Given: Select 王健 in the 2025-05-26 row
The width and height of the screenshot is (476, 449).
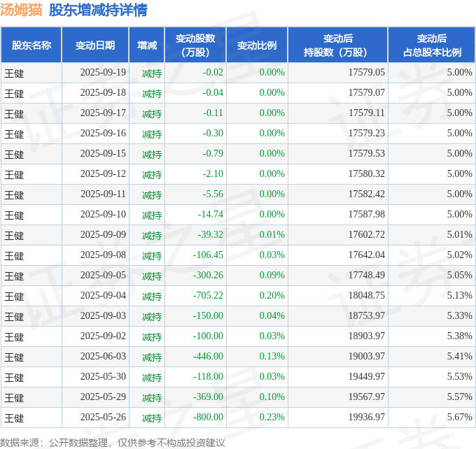Looking at the screenshot, I should pos(14,418).
